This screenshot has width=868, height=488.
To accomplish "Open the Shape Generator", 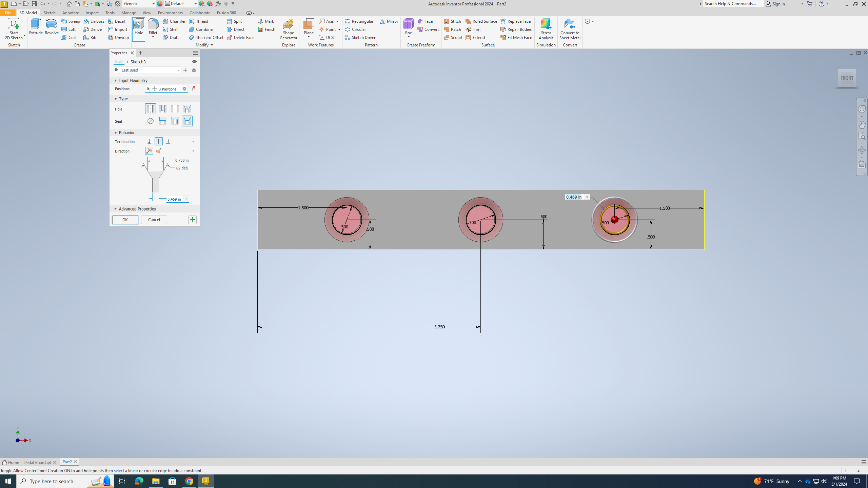I will 288,29.
